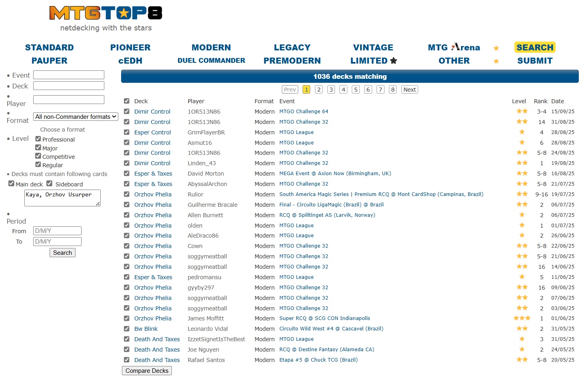Uncheck checkbox for David Morton's Esper & Taxes
Image resolution: width=588 pixels, height=376 pixels.
click(x=127, y=174)
